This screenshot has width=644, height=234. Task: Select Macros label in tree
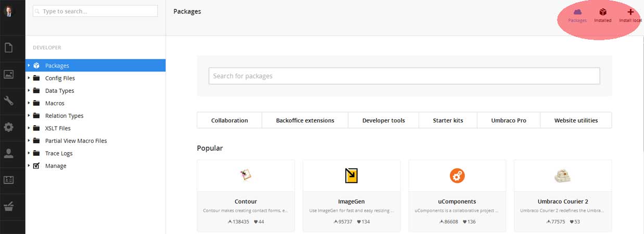(55, 103)
